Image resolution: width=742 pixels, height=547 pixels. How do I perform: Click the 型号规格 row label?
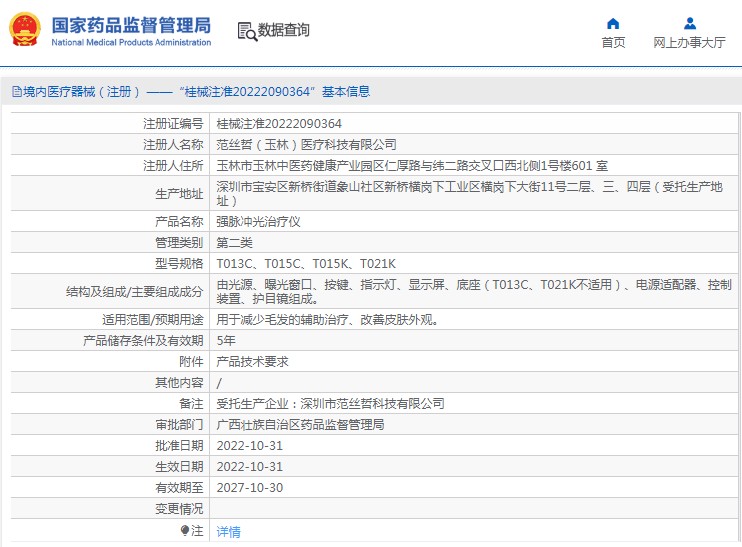[179, 264]
